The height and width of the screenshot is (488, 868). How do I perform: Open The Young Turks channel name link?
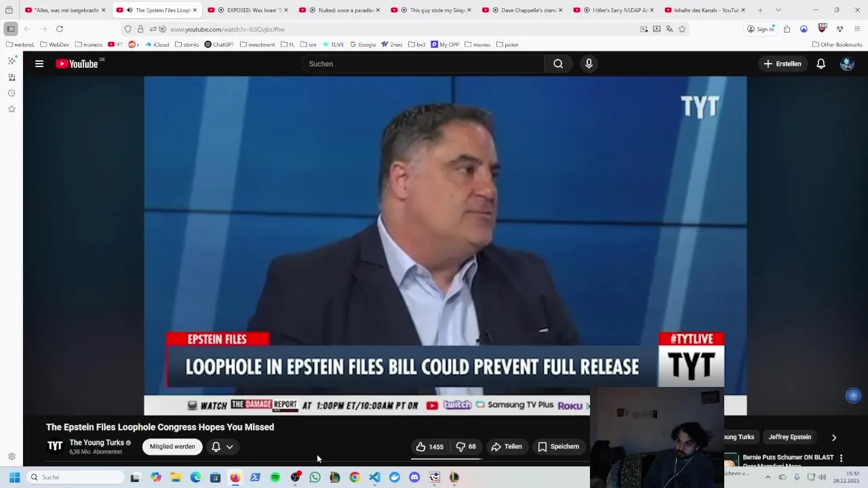point(96,443)
